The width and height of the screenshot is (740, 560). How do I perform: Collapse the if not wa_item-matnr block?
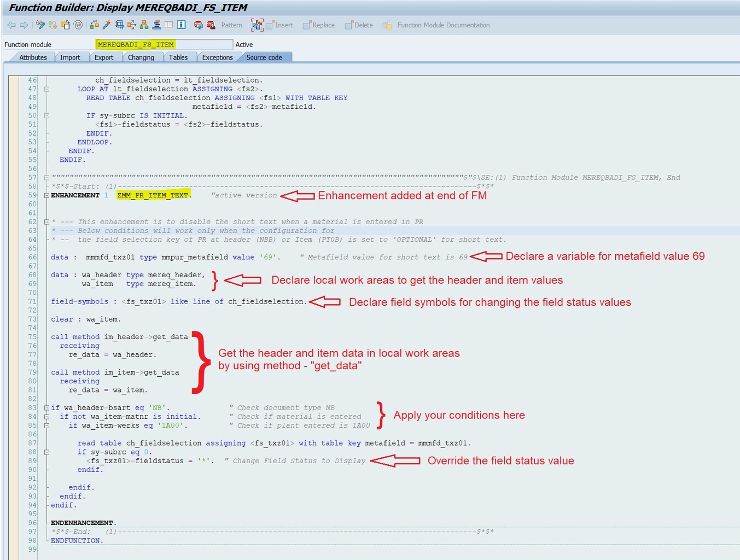(x=46, y=417)
